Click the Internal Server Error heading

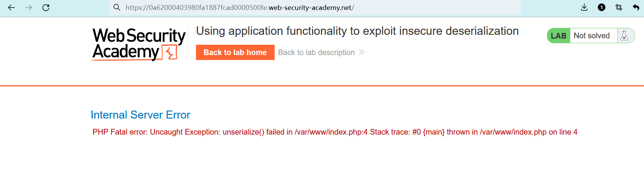(x=140, y=115)
